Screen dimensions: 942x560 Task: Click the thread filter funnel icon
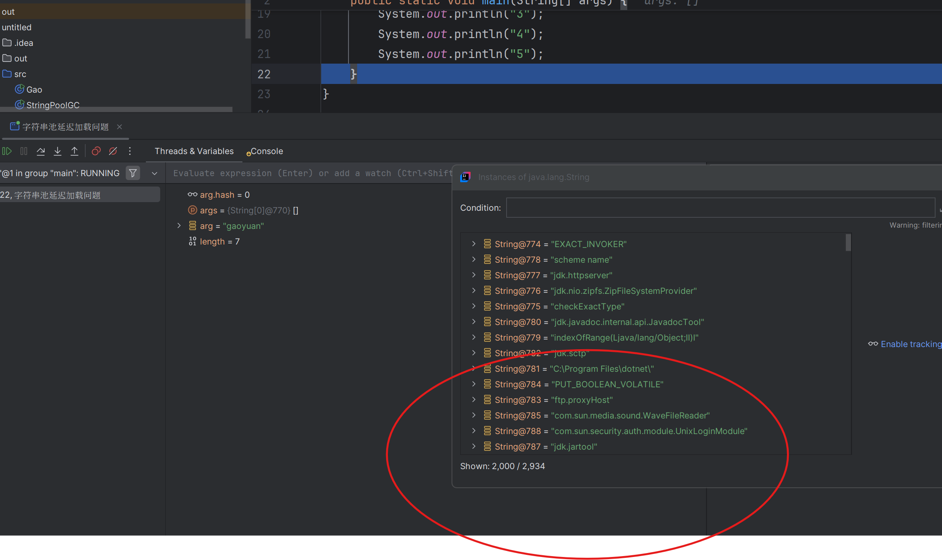pyautogui.click(x=133, y=173)
